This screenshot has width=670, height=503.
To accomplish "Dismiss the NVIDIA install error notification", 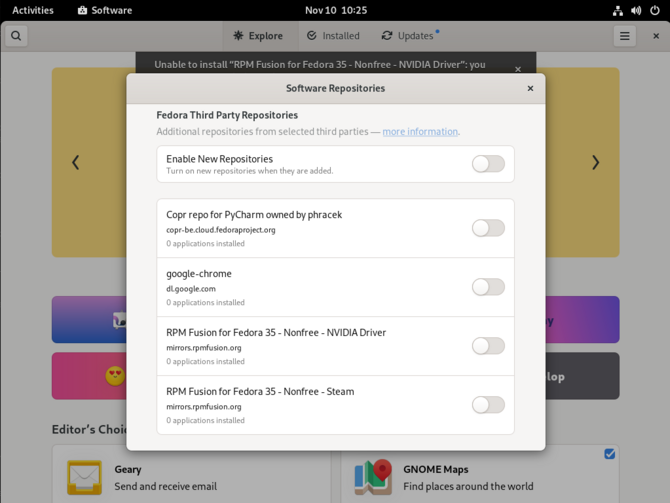I will (x=518, y=69).
